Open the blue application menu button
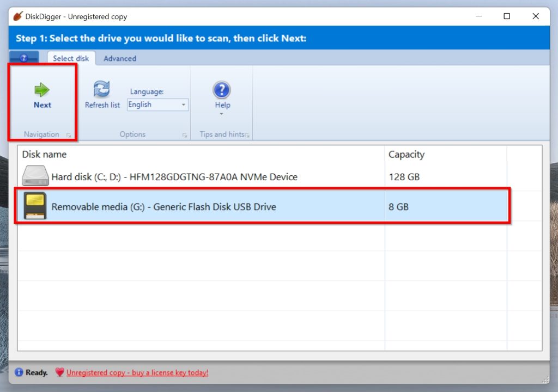The height and width of the screenshot is (392, 558). pyautogui.click(x=24, y=58)
